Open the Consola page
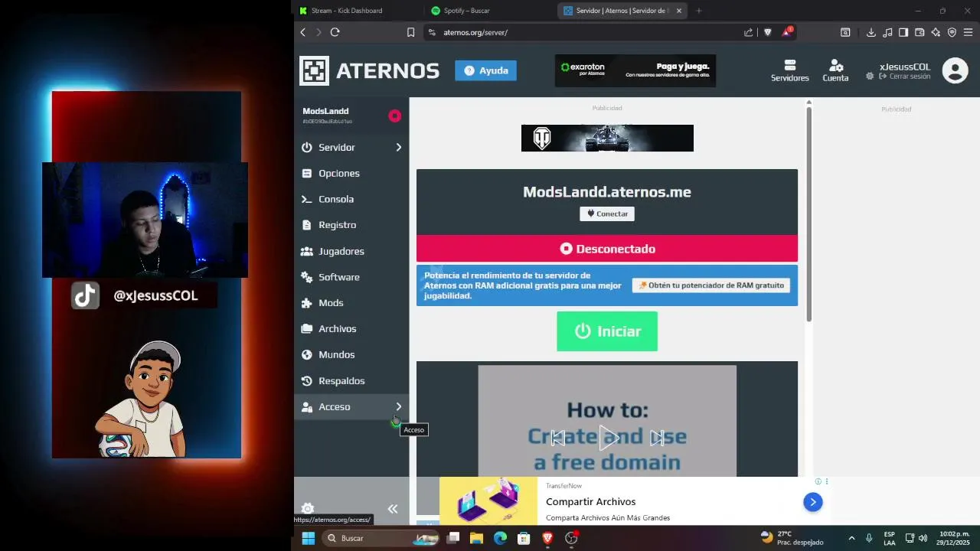The image size is (980, 551). [351, 199]
